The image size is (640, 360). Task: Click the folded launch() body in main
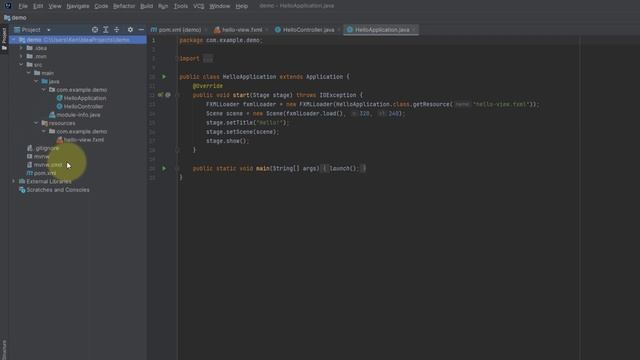click(x=343, y=168)
